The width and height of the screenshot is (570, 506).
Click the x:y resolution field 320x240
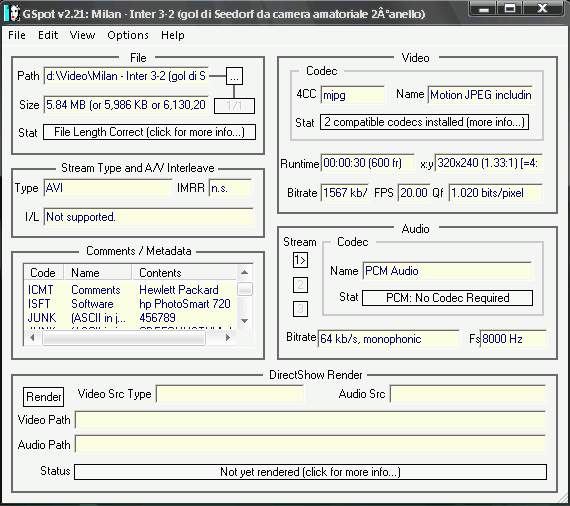pos(489,163)
